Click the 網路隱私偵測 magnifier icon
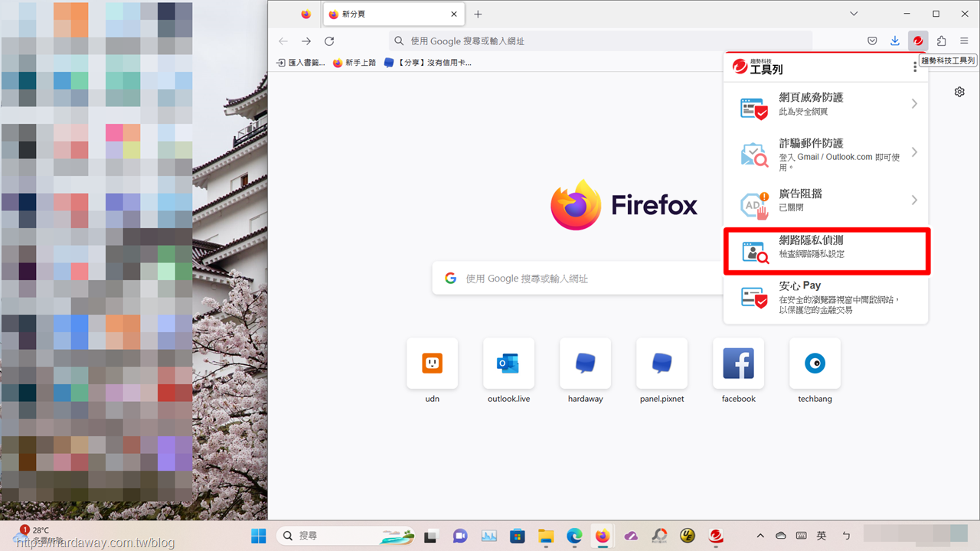Viewport: 980px width, 551px height. pos(755,253)
